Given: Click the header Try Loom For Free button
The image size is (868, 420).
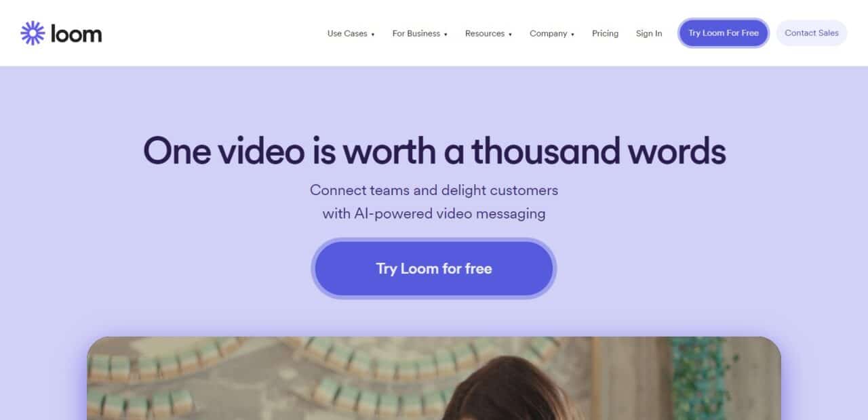Looking at the screenshot, I should [724, 33].
